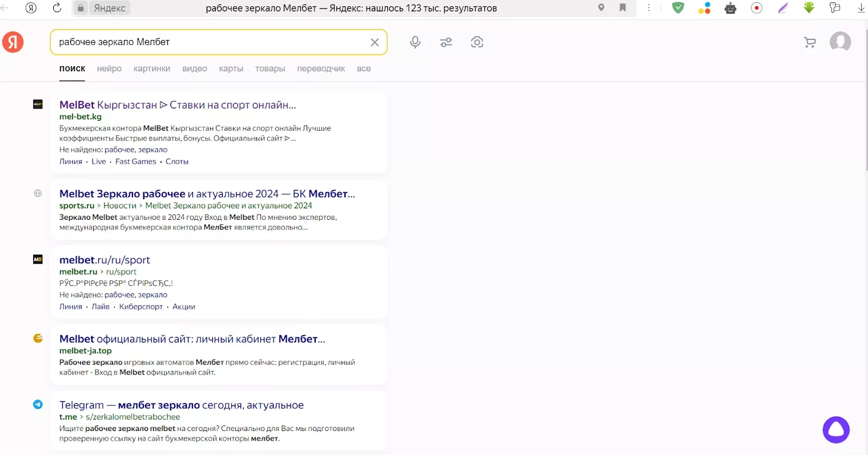Open the purple feather extension
This screenshot has height=455, width=868.
coord(783,8)
